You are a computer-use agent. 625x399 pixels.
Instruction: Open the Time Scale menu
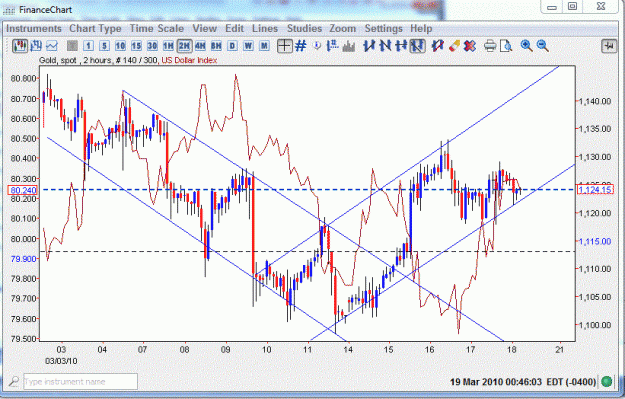point(157,29)
